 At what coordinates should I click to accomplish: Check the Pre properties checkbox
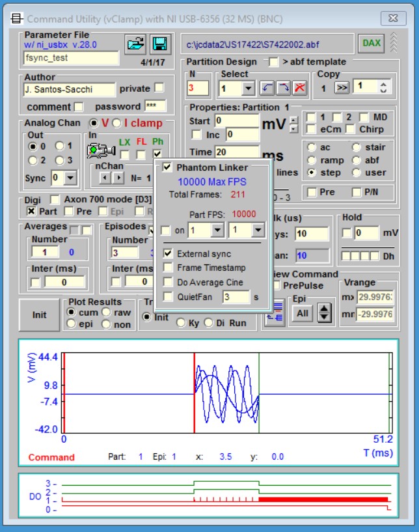pyautogui.click(x=311, y=192)
